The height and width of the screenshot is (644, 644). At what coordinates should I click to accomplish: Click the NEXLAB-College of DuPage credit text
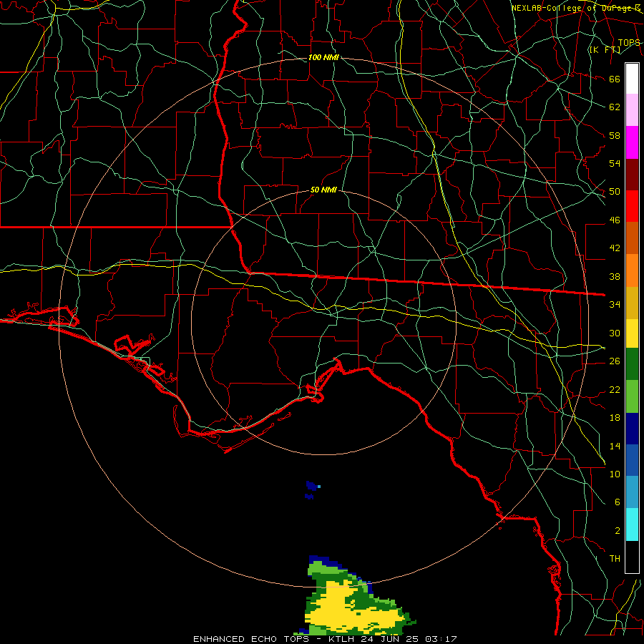575,8
